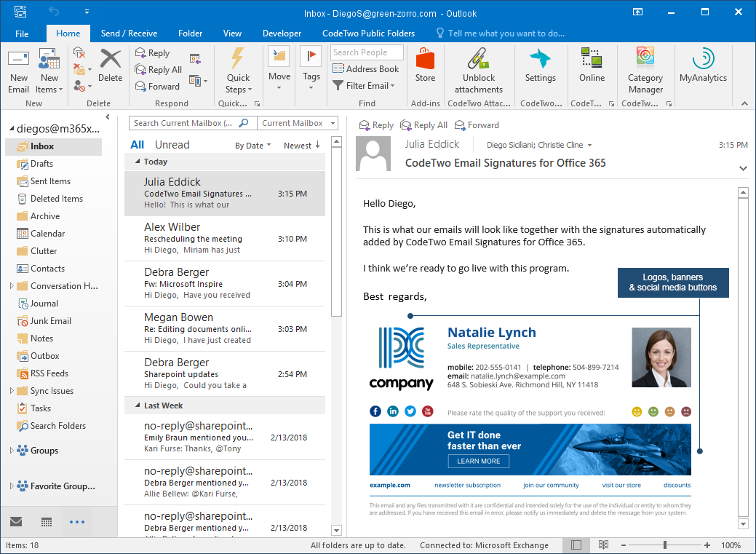Click the zoom out minus button
The width and height of the screenshot is (756, 554).
(x=623, y=545)
